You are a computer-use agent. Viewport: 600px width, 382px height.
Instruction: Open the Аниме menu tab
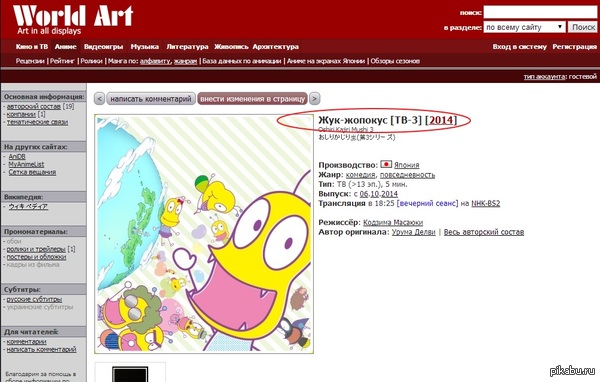point(65,47)
